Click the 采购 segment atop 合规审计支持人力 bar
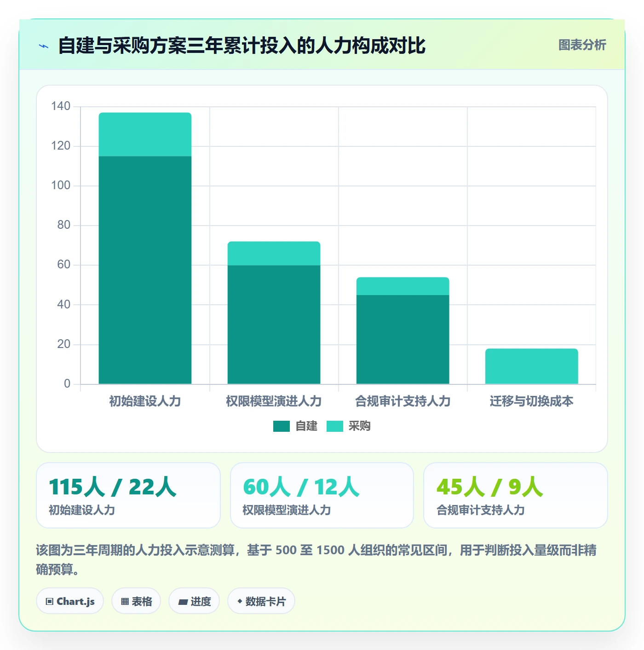This screenshot has height=650, width=644. point(403,286)
